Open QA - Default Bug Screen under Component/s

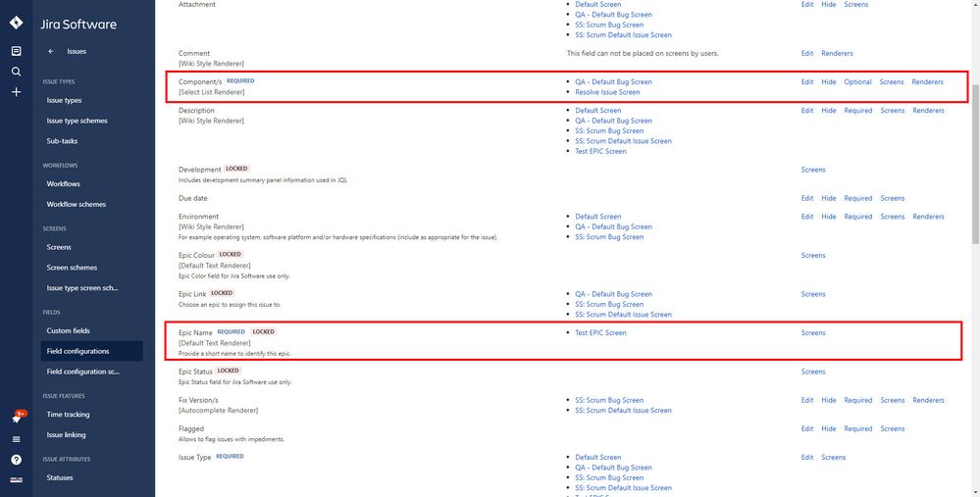(x=614, y=81)
